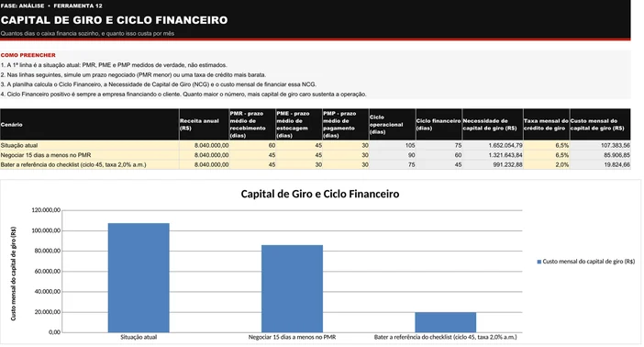Select the NCG value '1.321.643,84'
The width and height of the screenshot is (644, 347).
pyautogui.click(x=493, y=155)
